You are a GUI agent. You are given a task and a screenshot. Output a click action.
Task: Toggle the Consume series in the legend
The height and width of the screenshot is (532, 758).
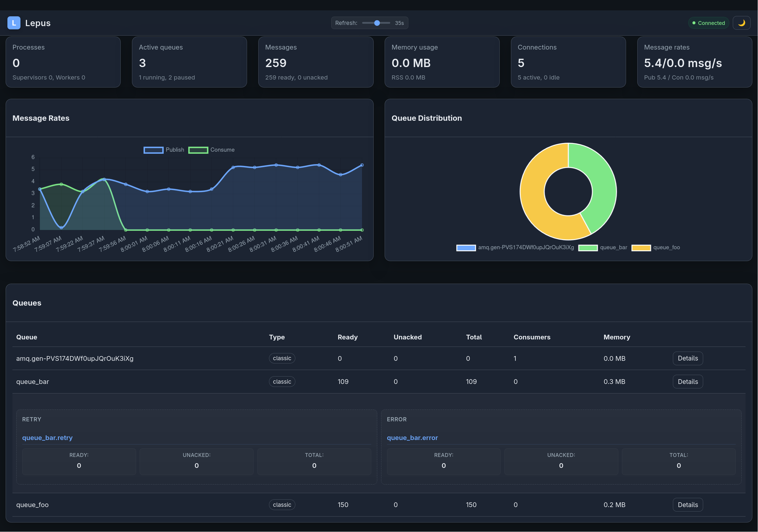click(211, 150)
